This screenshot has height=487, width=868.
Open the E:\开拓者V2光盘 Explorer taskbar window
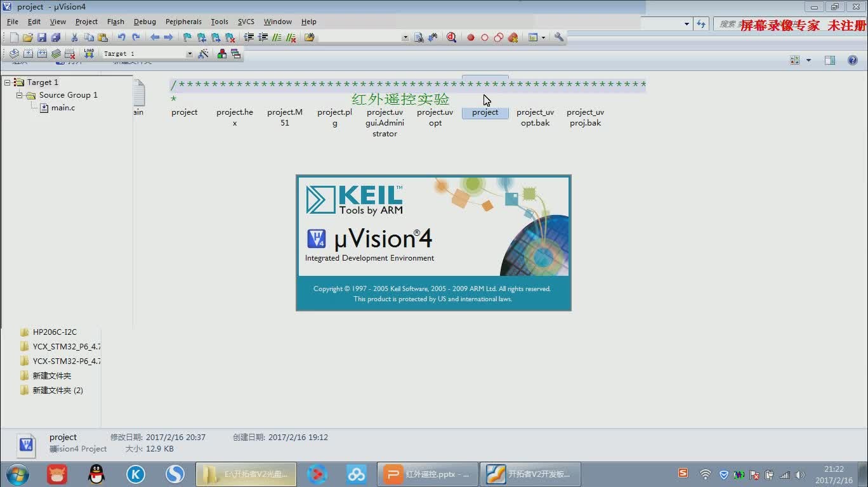[x=246, y=474]
